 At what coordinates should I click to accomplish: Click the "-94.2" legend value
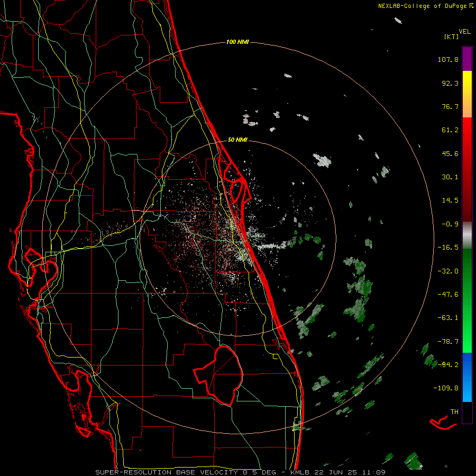click(x=448, y=364)
